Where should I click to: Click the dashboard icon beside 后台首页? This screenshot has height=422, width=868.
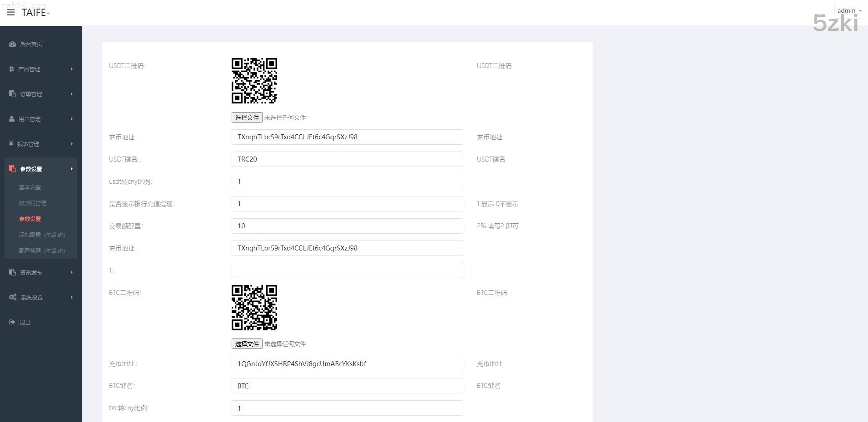[12, 44]
